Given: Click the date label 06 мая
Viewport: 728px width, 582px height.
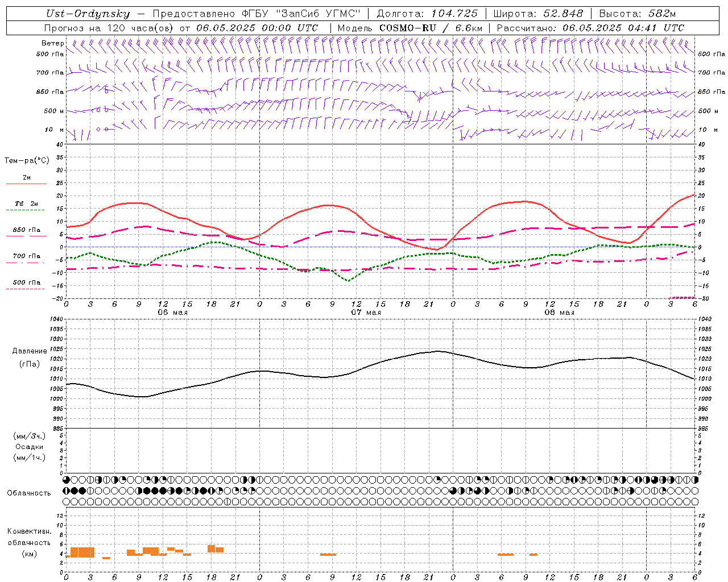Looking at the screenshot, I should [172, 313].
